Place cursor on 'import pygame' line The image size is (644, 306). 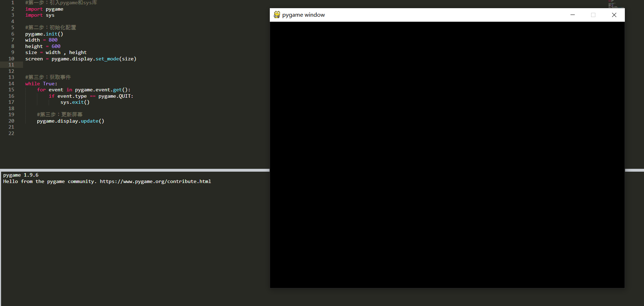(44, 9)
